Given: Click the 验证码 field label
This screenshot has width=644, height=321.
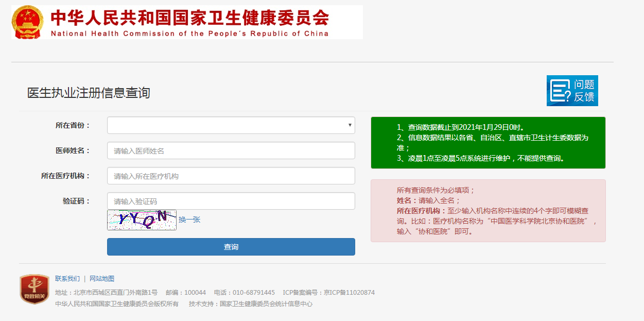Looking at the screenshot, I should pos(76,201).
